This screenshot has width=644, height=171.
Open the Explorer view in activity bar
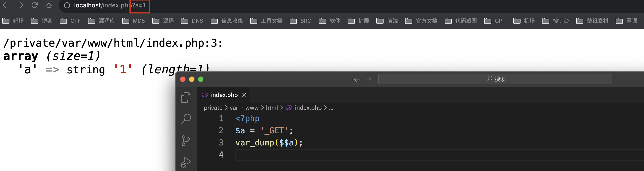click(186, 97)
